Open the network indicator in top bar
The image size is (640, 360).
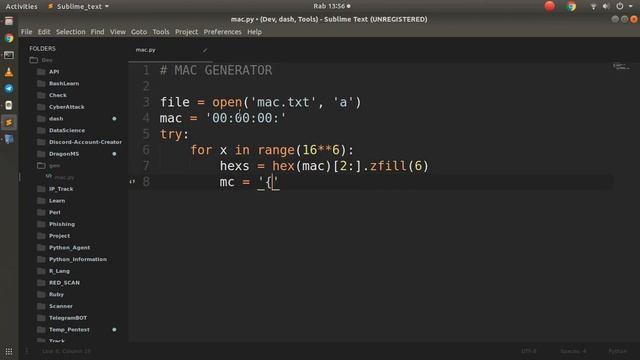[x=593, y=6]
